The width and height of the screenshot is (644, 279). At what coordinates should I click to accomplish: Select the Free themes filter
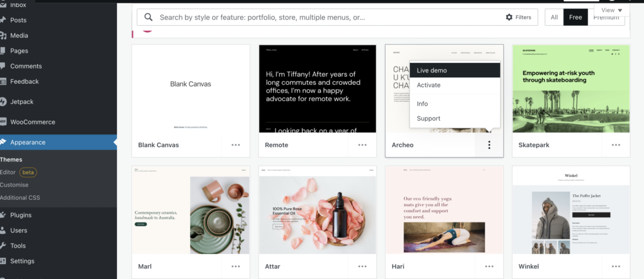[x=575, y=18]
